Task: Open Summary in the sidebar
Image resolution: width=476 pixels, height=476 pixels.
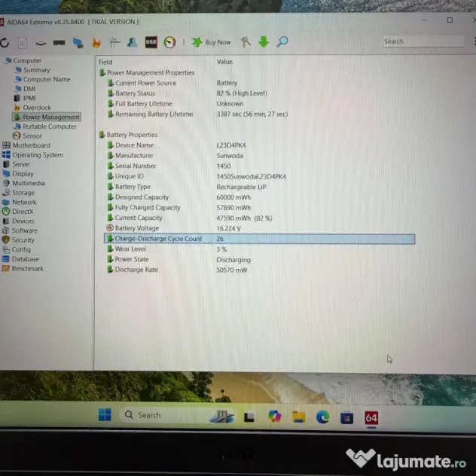Action: click(33, 70)
